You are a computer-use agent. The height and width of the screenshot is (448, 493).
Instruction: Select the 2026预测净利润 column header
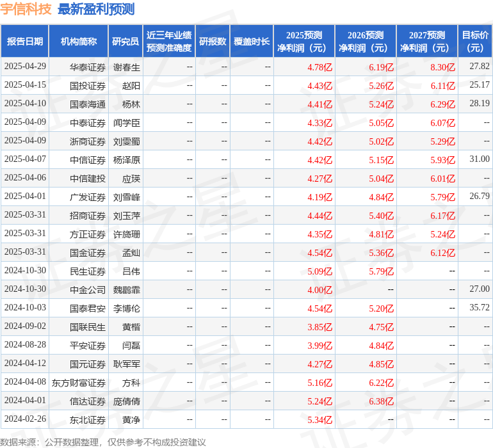click(365, 42)
